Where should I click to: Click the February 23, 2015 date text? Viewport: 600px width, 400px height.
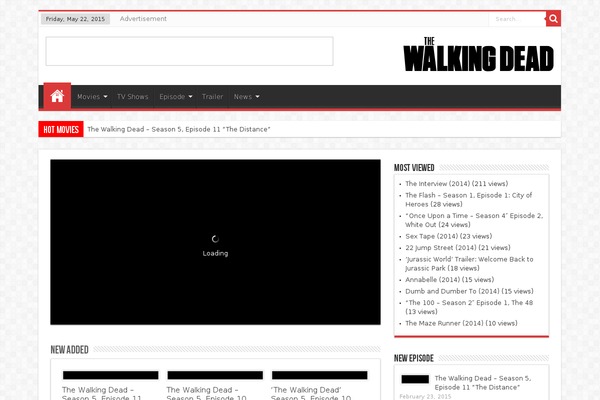[425, 397]
